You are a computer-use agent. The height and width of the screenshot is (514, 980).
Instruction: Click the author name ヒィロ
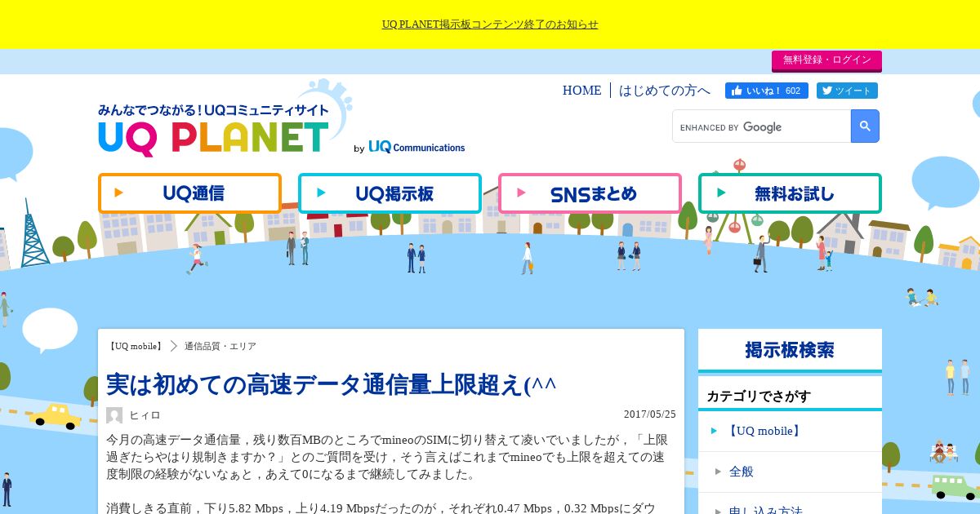click(145, 415)
